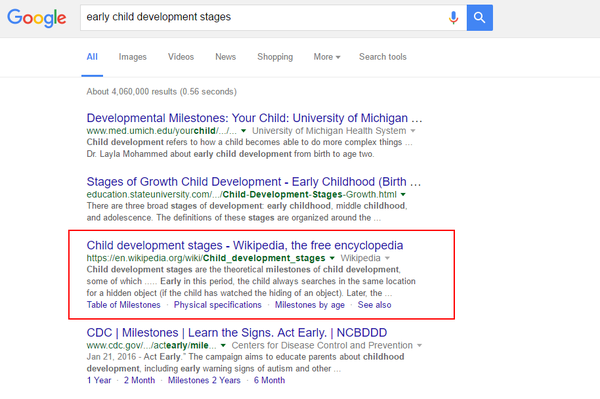Focus the search query input field
Viewport: 600px width, 399px height.
click(x=264, y=18)
